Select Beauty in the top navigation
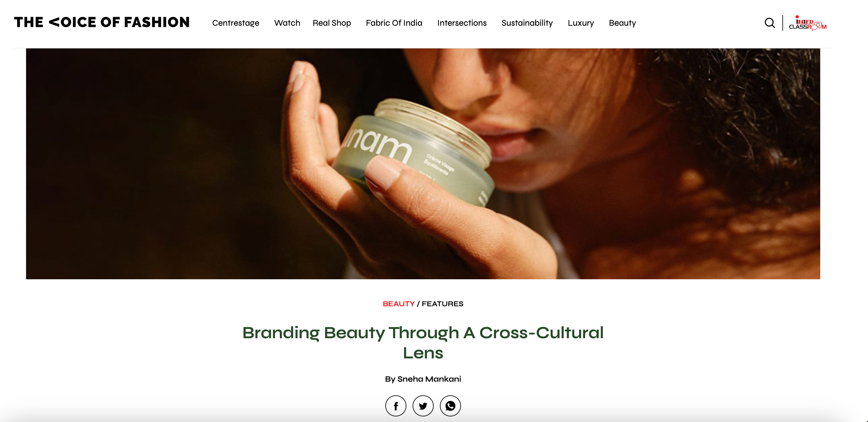868x422 pixels. 622,23
